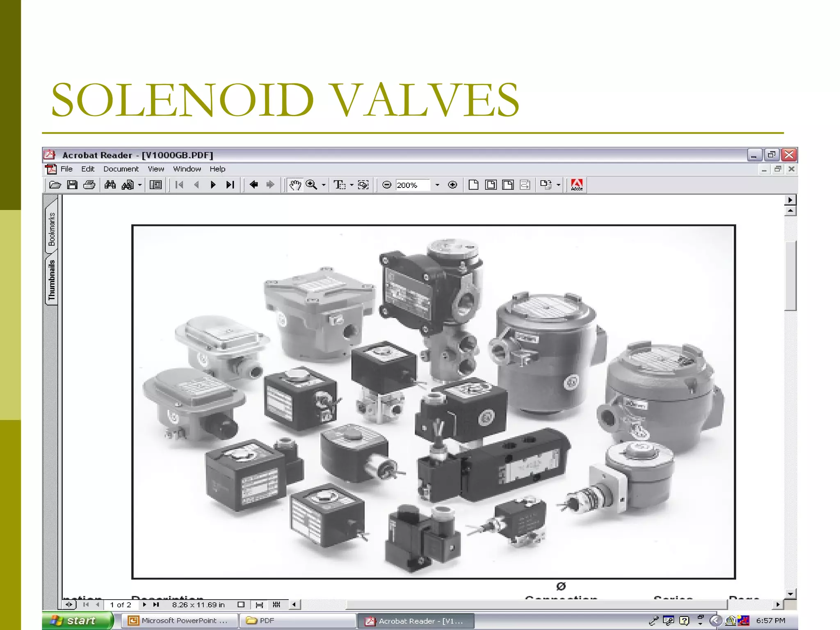Select the Zoom In magnifier tool
This screenshot has width=840, height=630.
click(x=311, y=185)
